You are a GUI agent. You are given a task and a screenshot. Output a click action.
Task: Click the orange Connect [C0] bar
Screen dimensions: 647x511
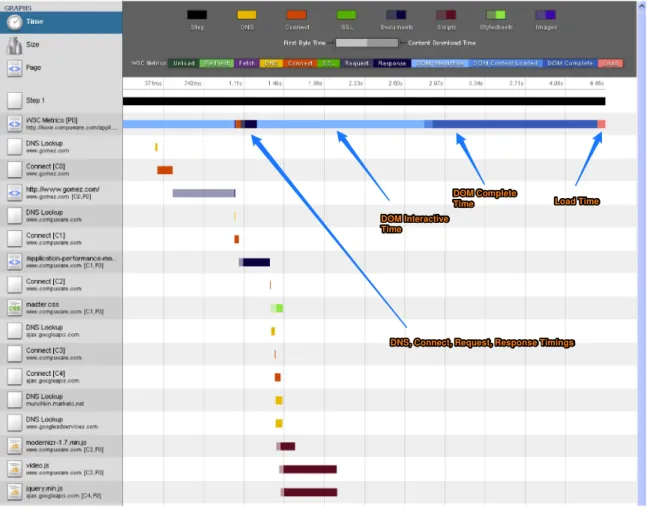coord(165,170)
